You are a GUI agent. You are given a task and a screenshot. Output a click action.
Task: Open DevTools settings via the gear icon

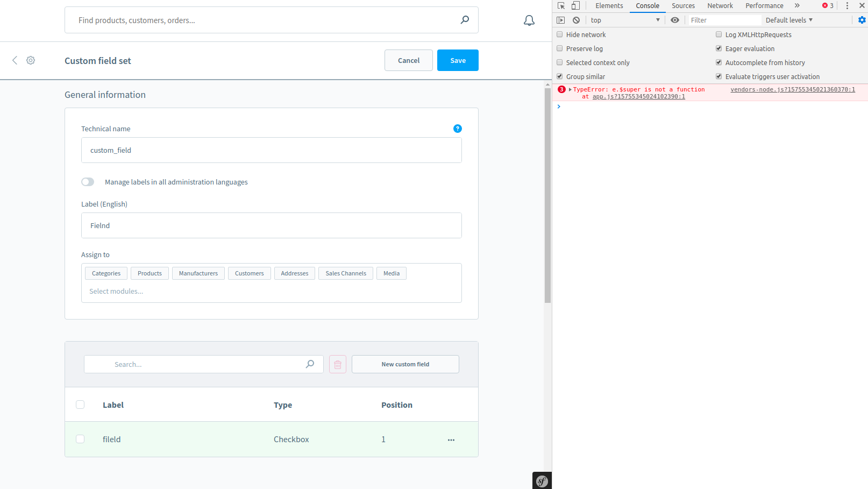pyautogui.click(x=862, y=20)
